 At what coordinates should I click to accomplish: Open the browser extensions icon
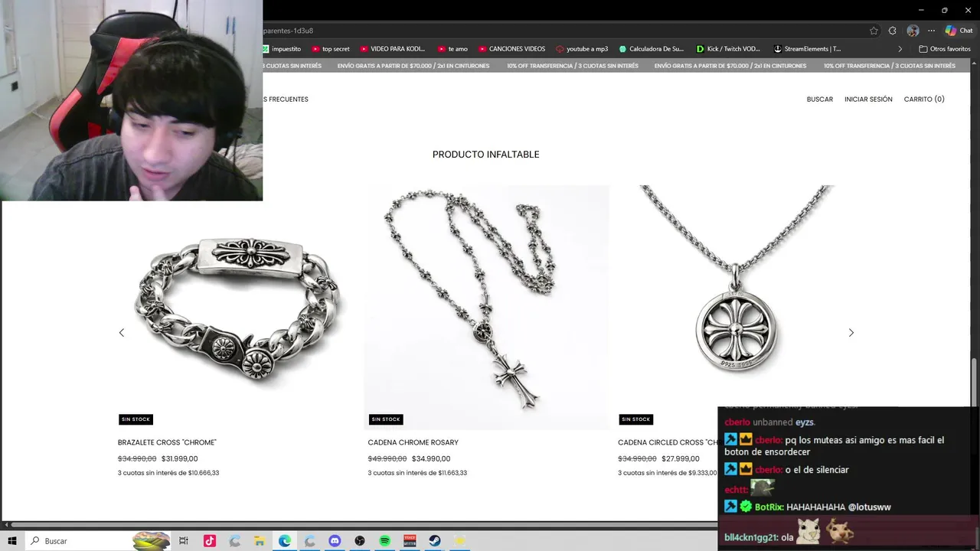coord(892,31)
